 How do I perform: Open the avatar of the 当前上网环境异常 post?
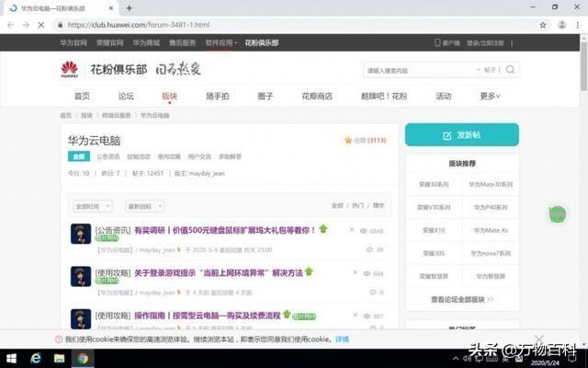coord(81,276)
